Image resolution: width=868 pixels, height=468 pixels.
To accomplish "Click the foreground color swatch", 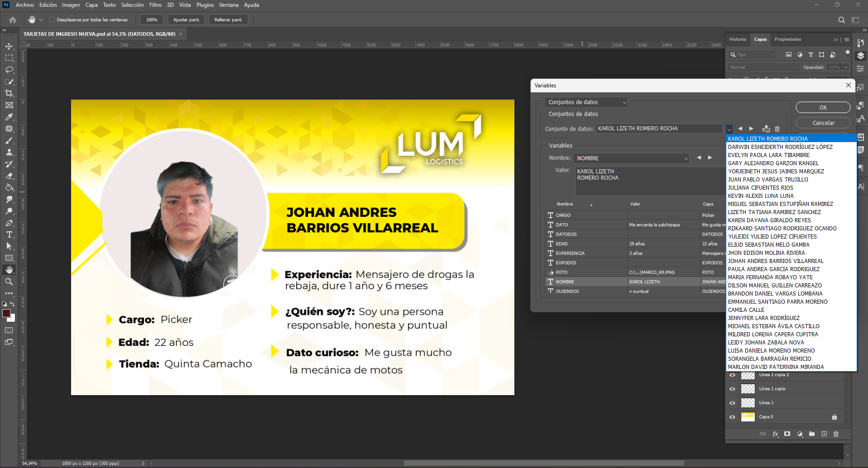I will (x=6, y=314).
